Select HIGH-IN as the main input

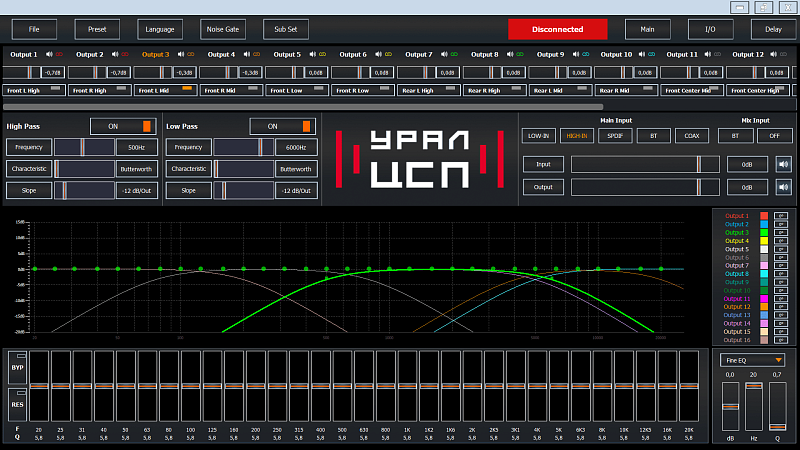577,136
